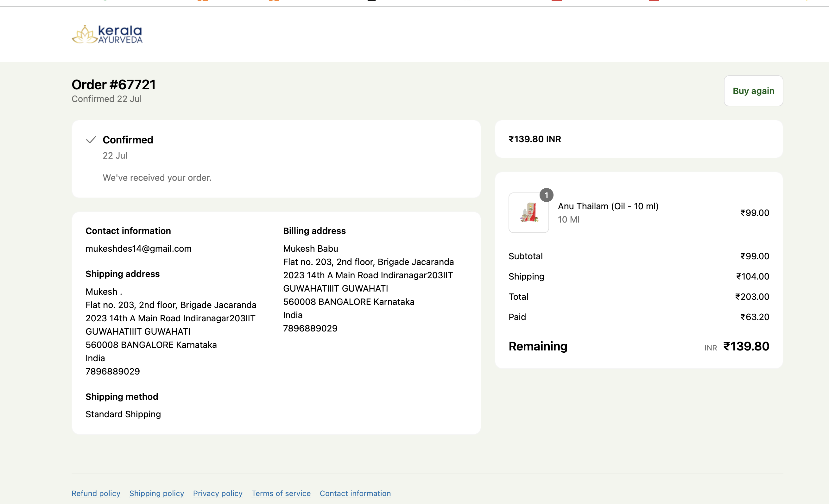Click the rupee total badge showing ₹139.80 INR
Image resolution: width=829 pixels, height=504 pixels.
coord(535,139)
